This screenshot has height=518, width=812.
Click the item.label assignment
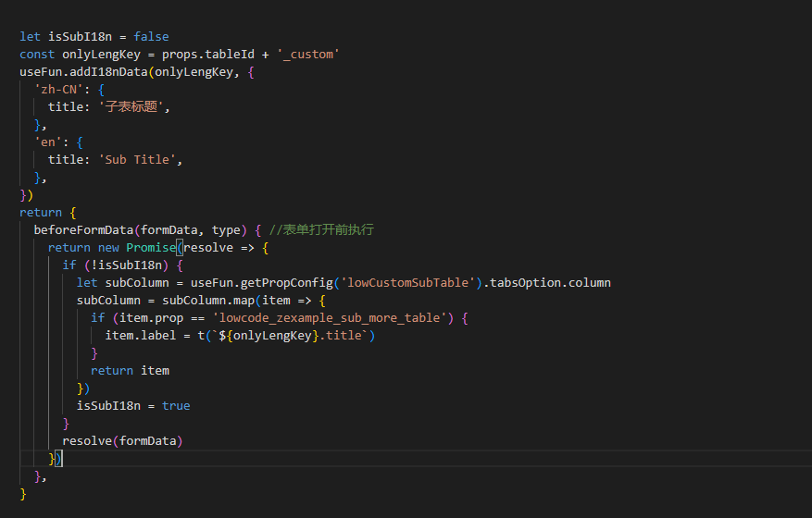[x=137, y=335]
